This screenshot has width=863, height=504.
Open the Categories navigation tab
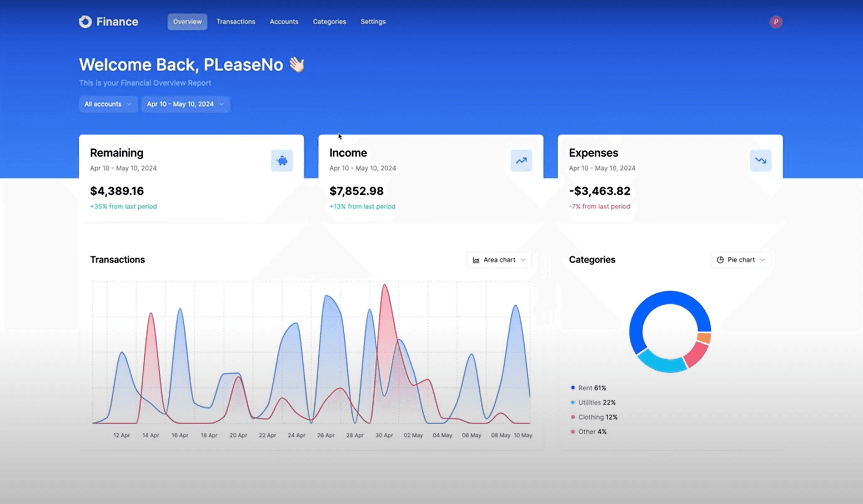click(x=329, y=22)
